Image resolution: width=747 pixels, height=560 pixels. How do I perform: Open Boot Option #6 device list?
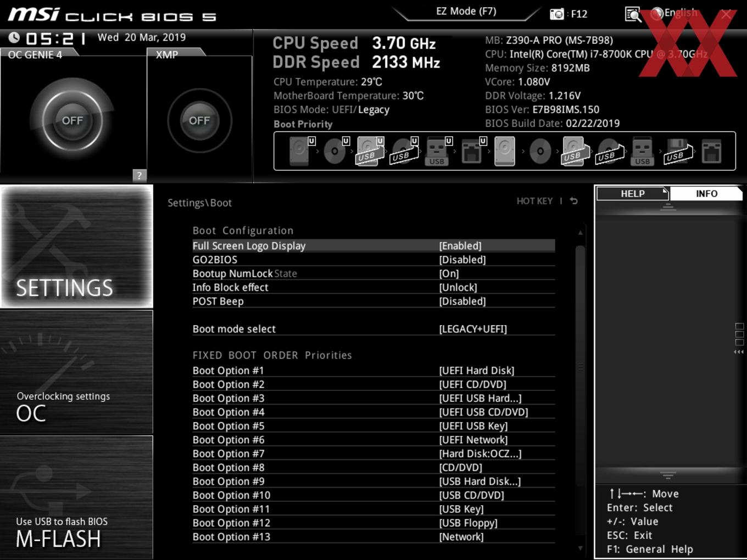click(x=374, y=440)
